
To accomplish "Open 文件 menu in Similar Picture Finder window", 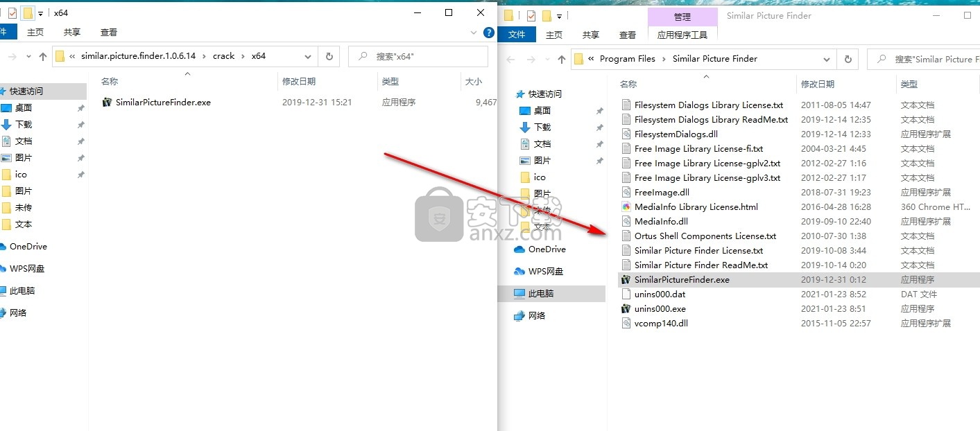I will click(517, 35).
